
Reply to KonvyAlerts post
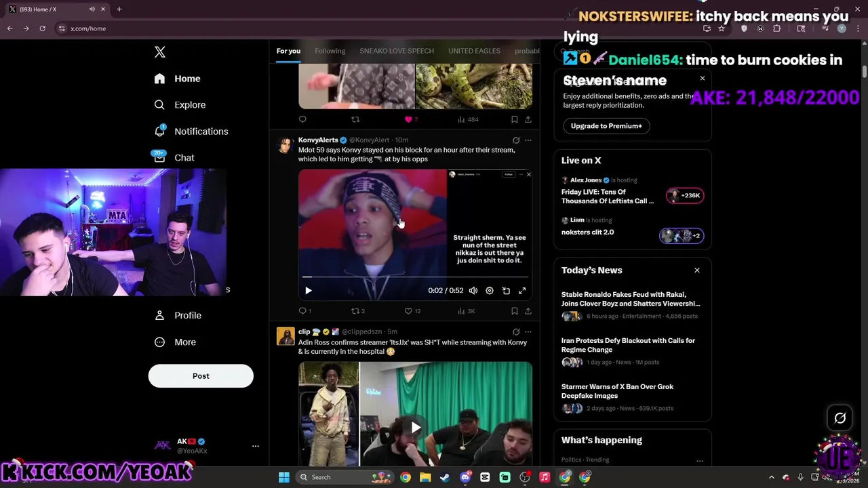point(303,311)
